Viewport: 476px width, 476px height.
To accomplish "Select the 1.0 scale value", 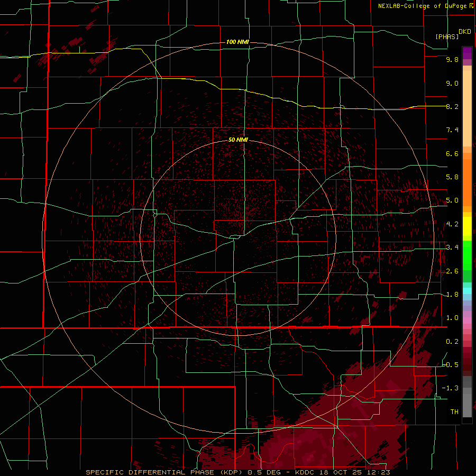I will point(452,318).
